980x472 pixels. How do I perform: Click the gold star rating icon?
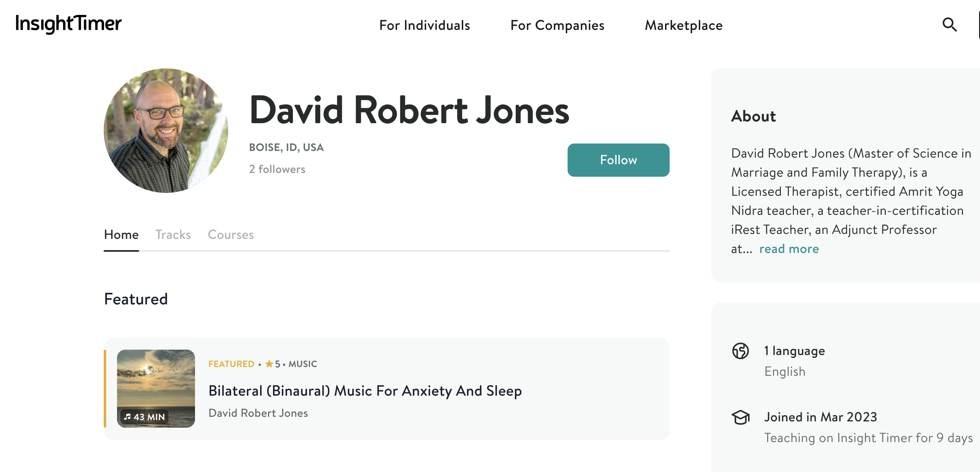[x=269, y=364]
